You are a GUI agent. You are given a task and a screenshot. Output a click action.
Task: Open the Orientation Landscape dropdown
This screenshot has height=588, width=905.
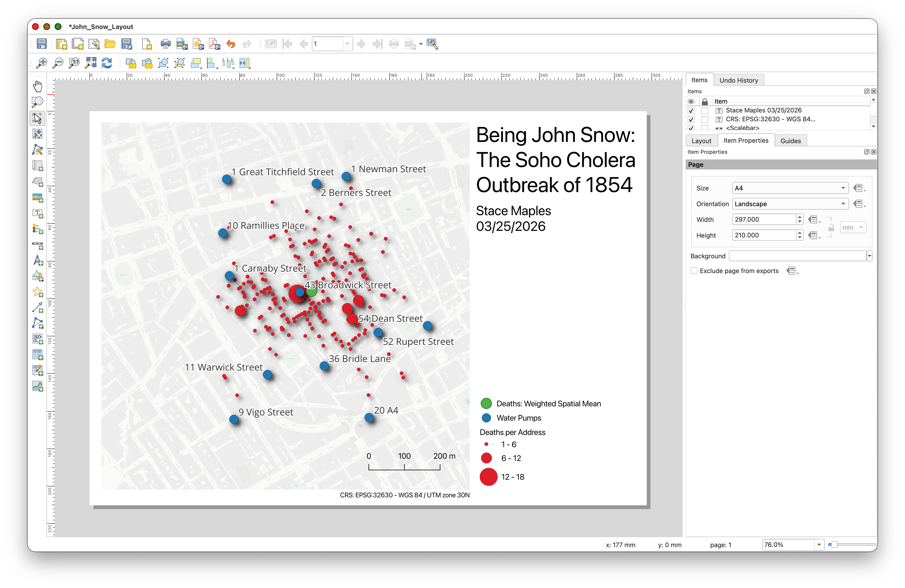tap(790, 204)
